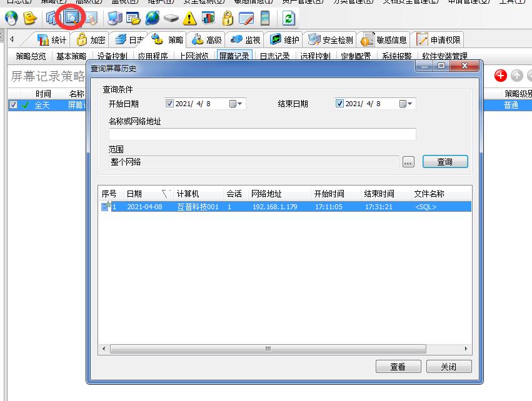Click the 查询 query button
The height and width of the screenshot is (401, 532).
[444, 161]
